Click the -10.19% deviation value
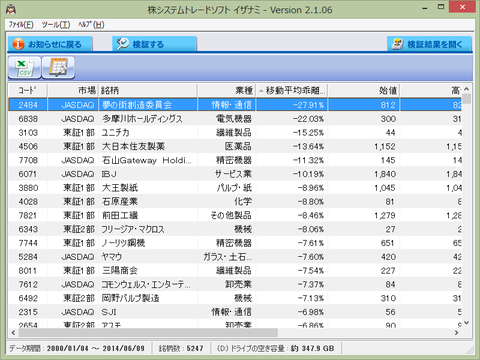The width and height of the screenshot is (480, 360). (308, 174)
